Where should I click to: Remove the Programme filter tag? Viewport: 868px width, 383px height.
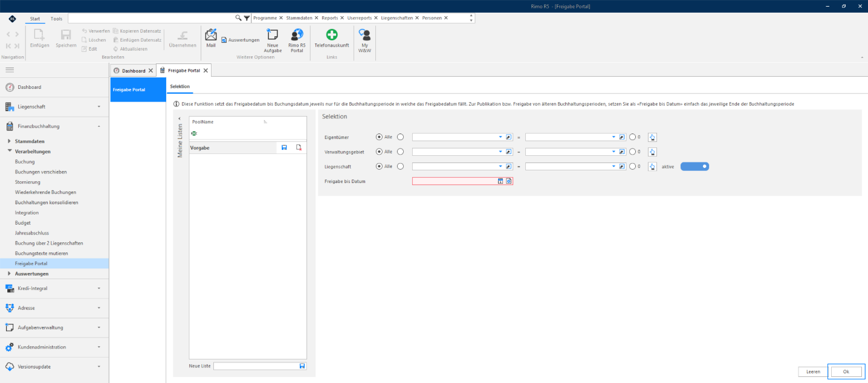[x=281, y=18]
